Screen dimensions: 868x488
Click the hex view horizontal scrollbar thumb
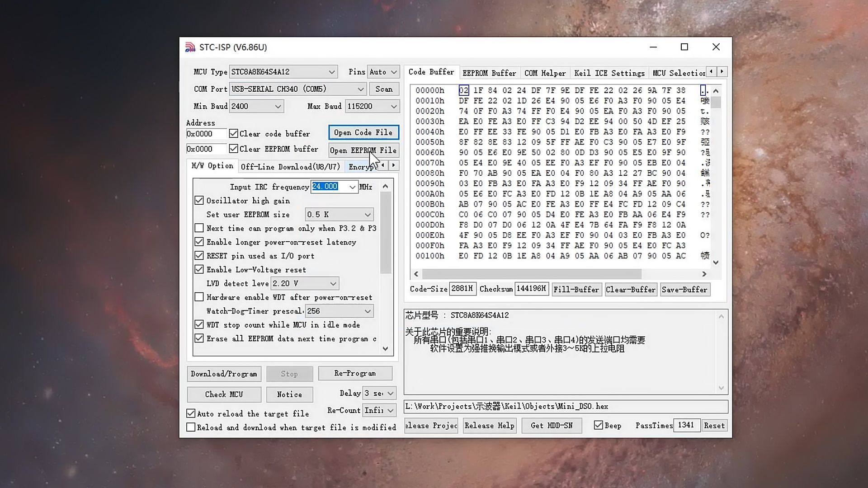(531, 274)
